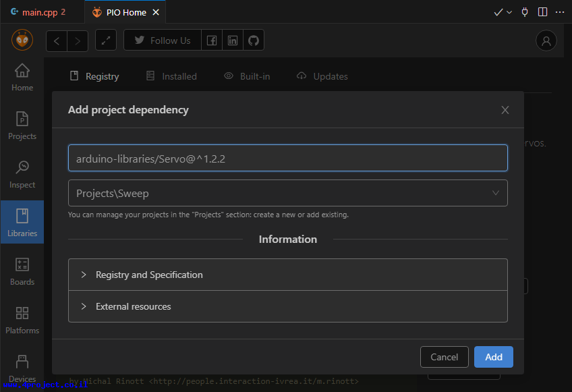Switch to the Installed tab

pos(171,76)
